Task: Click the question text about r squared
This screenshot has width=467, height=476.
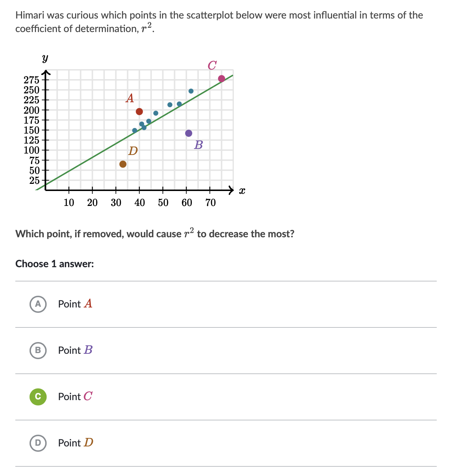Action: 155,233
